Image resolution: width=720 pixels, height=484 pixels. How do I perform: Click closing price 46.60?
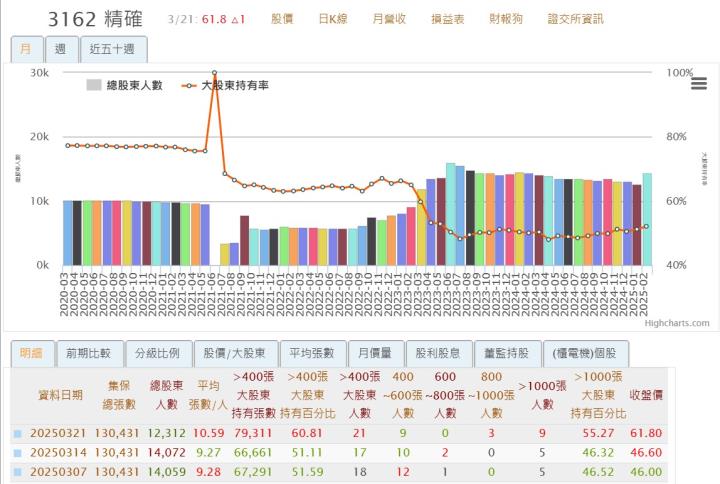tap(646, 453)
